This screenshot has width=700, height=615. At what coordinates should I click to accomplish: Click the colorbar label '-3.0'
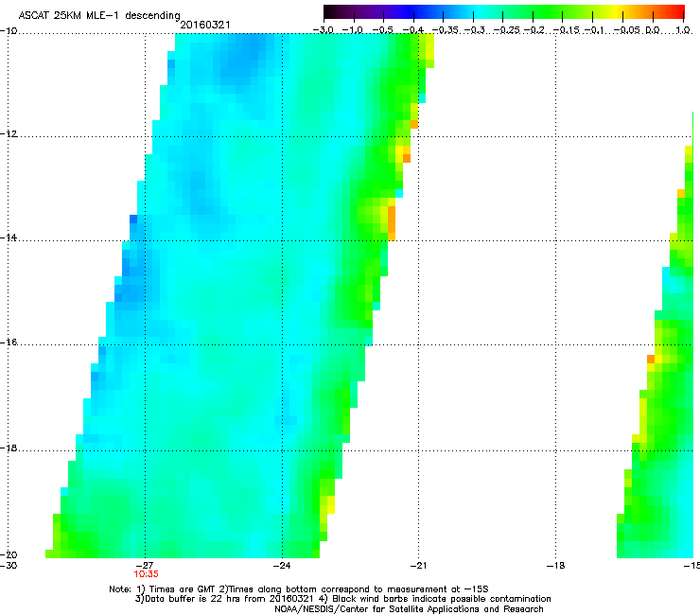tap(324, 30)
